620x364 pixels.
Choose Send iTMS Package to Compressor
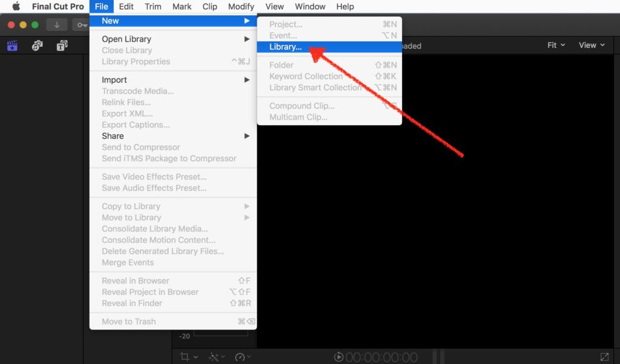[173, 158]
